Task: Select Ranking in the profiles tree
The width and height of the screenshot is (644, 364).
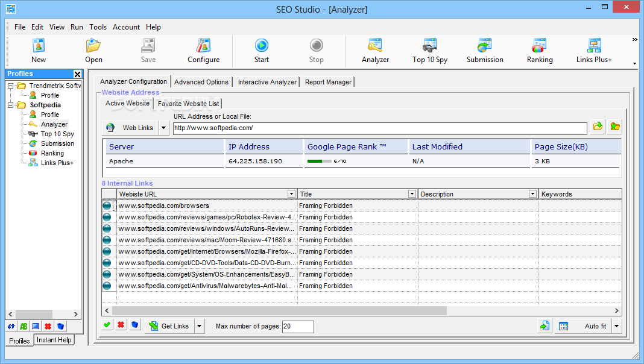Action: (52, 153)
